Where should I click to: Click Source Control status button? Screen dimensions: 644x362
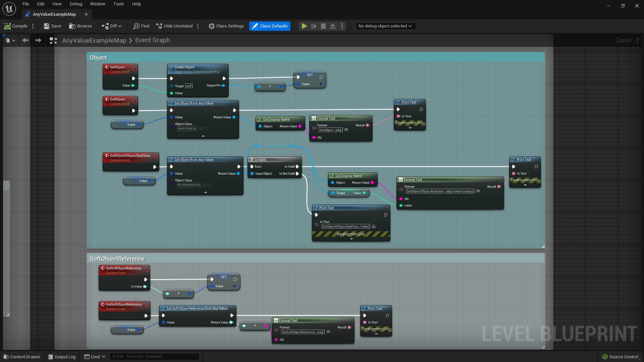620,357
